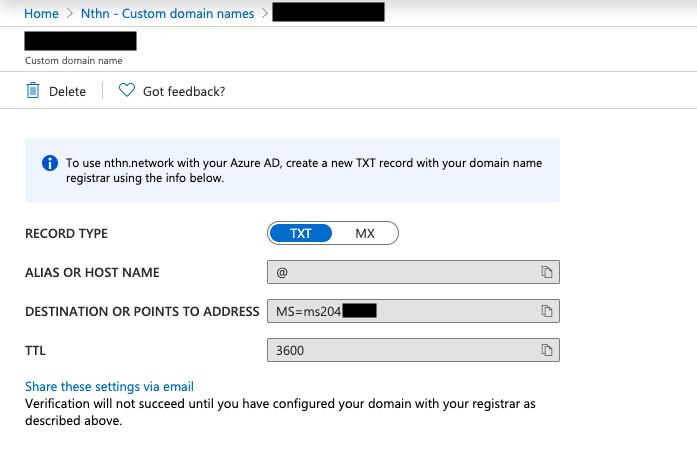Copy the alias or host name value
The width and height of the screenshot is (697, 462).
pyautogui.click(x=547, y=272)
